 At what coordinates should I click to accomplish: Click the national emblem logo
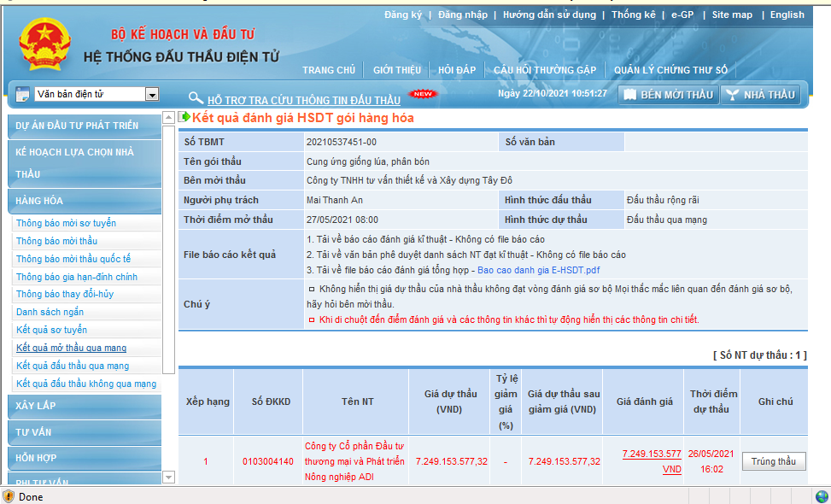pyautogui.click(x=44, y=45)
